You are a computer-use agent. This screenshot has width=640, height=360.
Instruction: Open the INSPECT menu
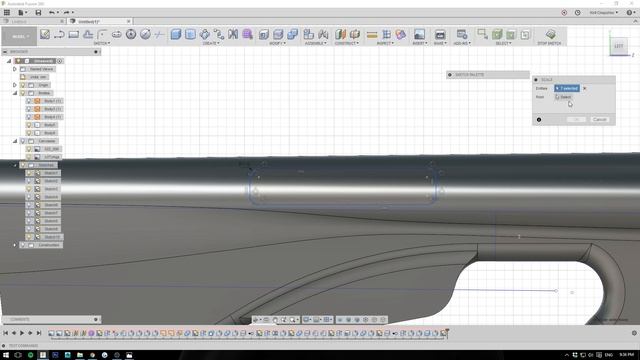point(384,43)
